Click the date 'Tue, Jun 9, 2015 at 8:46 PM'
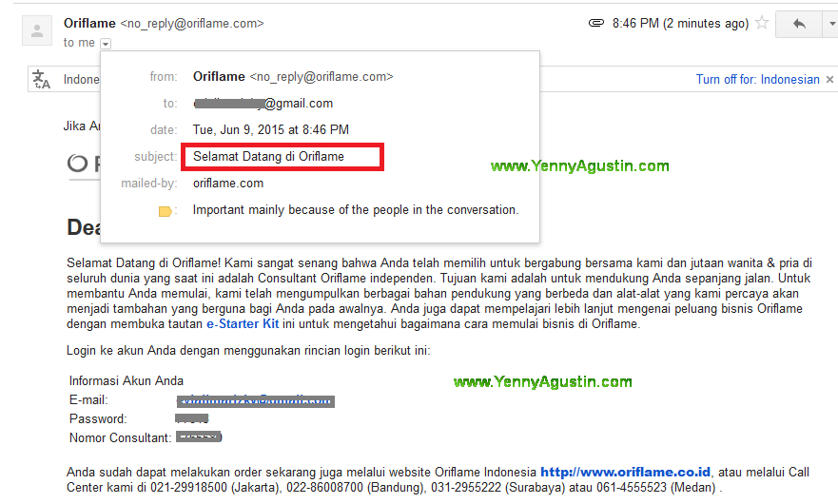 click(271, 130)
